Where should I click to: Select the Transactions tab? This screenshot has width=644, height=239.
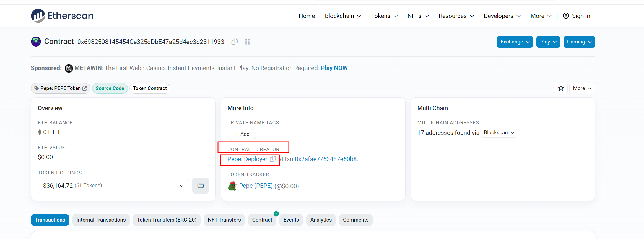coord(50,220)
